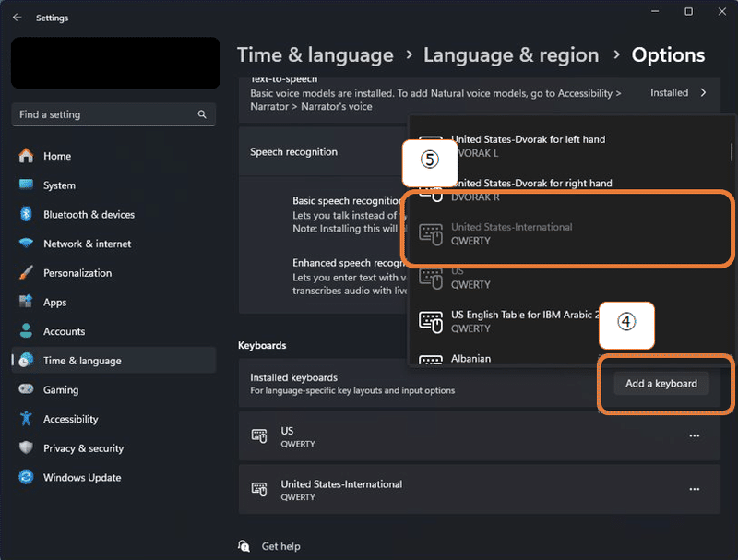
Task: Go back with the arrow icon
Action: tap(18, 18)
